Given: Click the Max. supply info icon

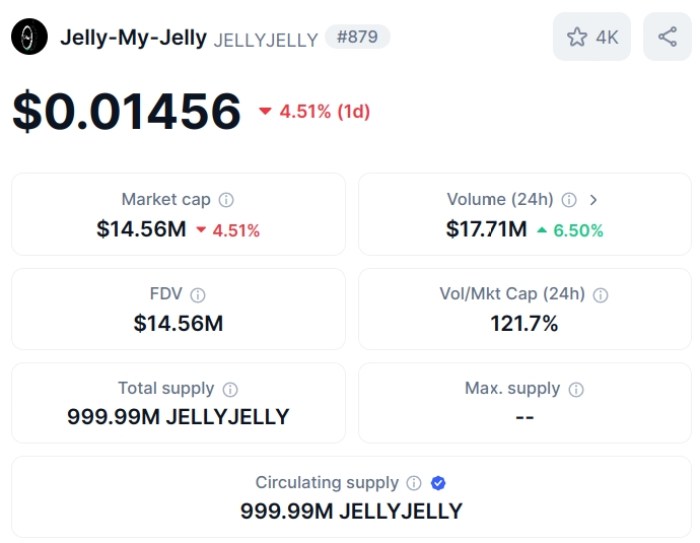Looking at the screenshot, I should click(x=576, y=389).
